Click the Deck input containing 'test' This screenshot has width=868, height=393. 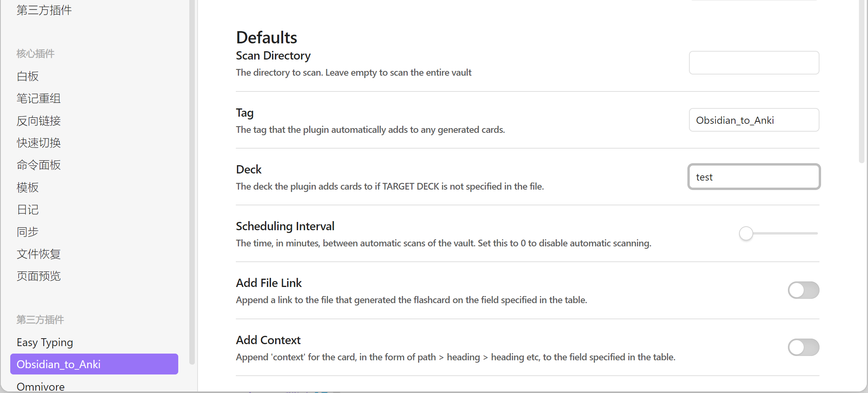coord(754,177)
